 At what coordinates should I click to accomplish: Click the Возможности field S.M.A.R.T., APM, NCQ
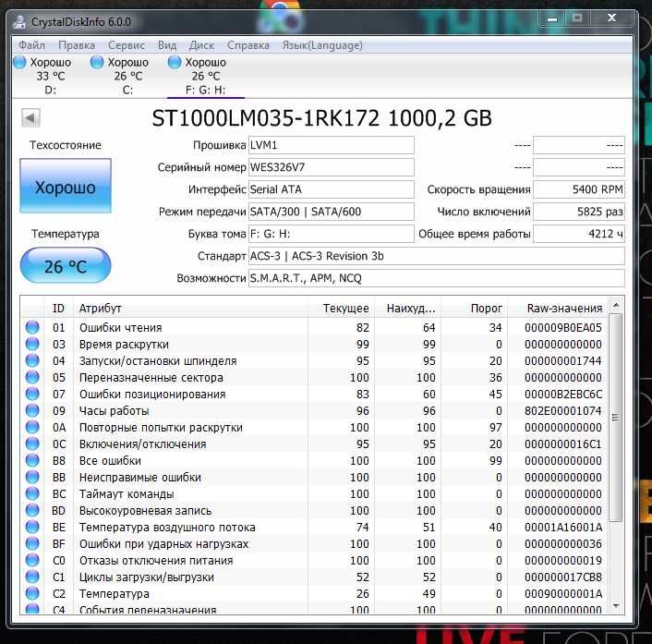pyautogui.click(x=436, y=278)
